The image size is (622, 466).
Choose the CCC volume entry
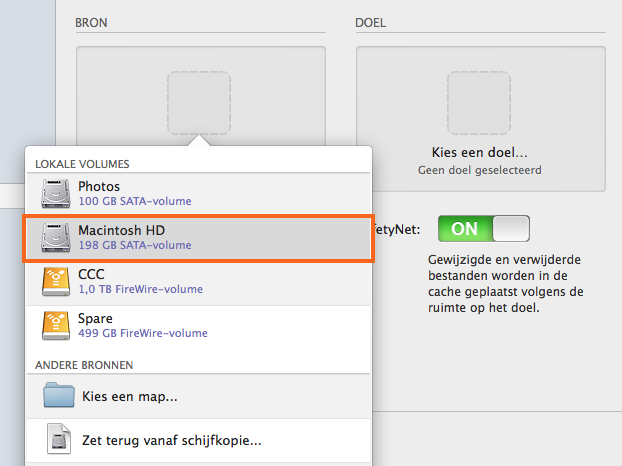tap(198, 282)
